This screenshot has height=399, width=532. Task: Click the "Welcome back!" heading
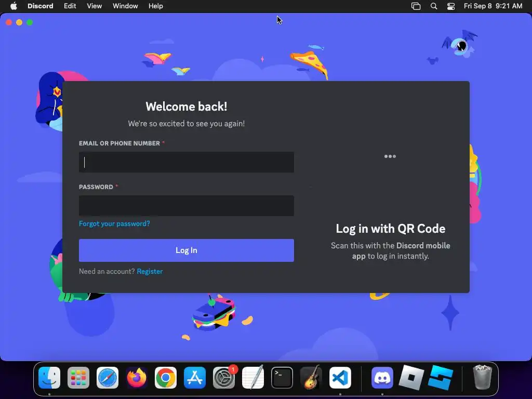click(x=187, y=107)
